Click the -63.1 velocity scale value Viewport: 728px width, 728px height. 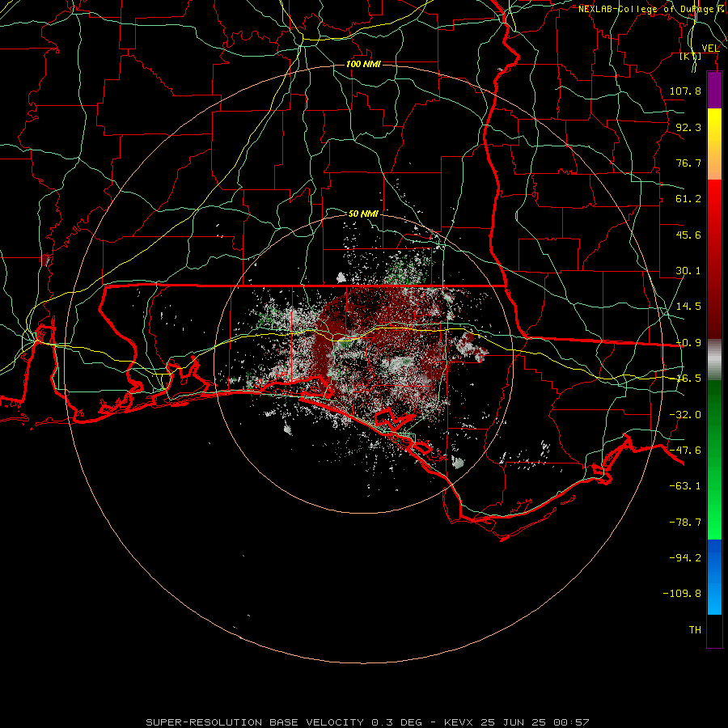click(x=685, y=486)
